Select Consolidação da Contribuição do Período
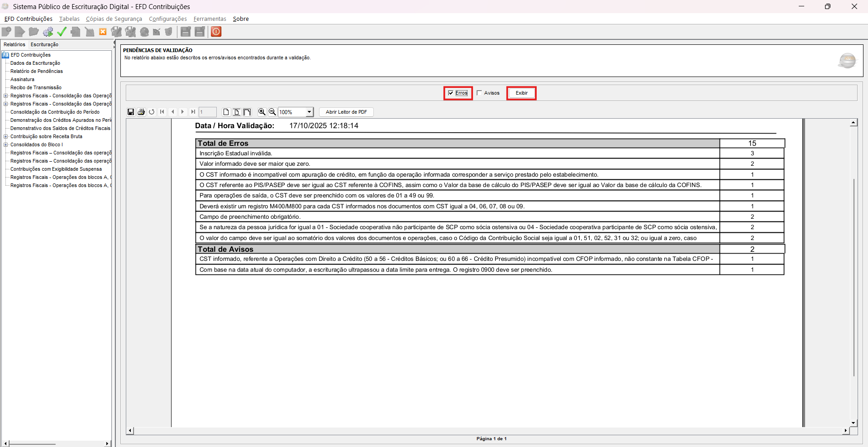 55,112
